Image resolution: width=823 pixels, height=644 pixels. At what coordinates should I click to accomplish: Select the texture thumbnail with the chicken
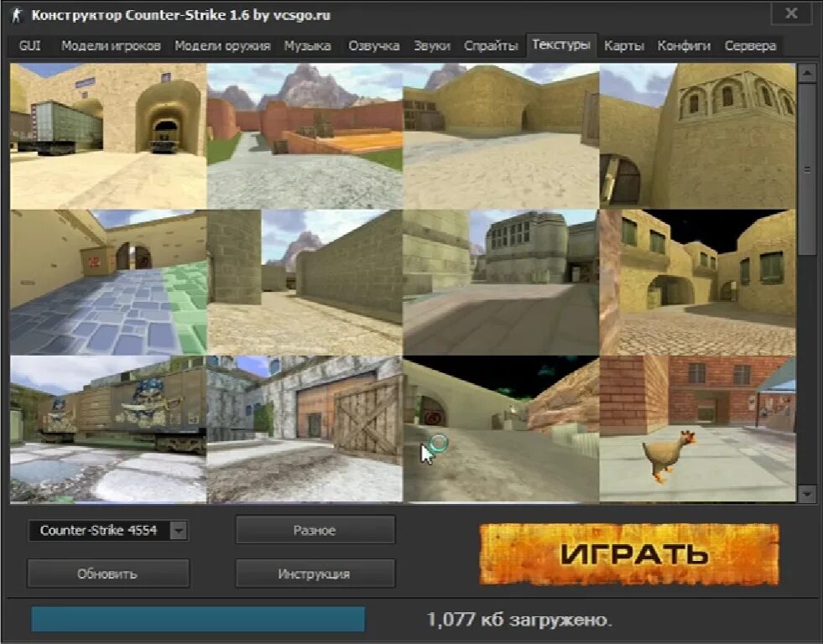point(697,429)
